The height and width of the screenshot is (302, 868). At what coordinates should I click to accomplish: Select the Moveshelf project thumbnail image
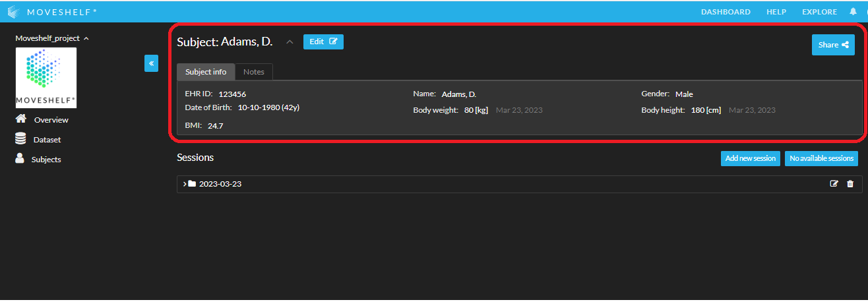click(46, 78)
